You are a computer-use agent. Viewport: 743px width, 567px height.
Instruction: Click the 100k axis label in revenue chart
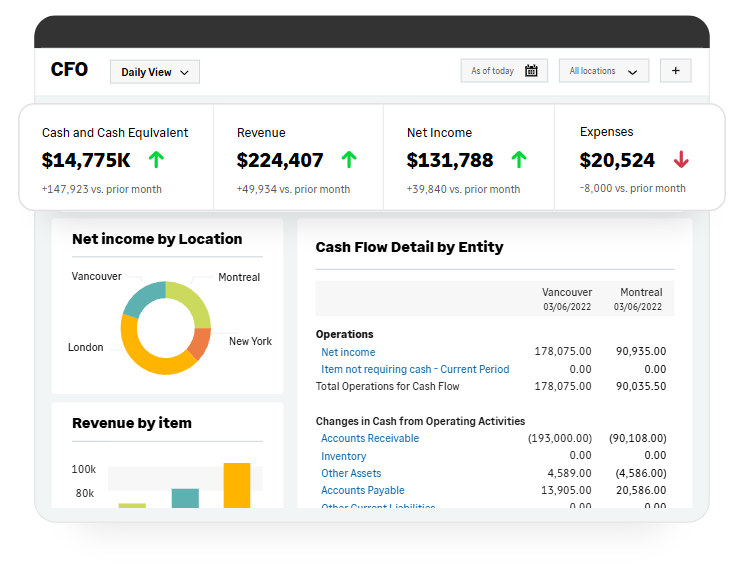(83, 469)
